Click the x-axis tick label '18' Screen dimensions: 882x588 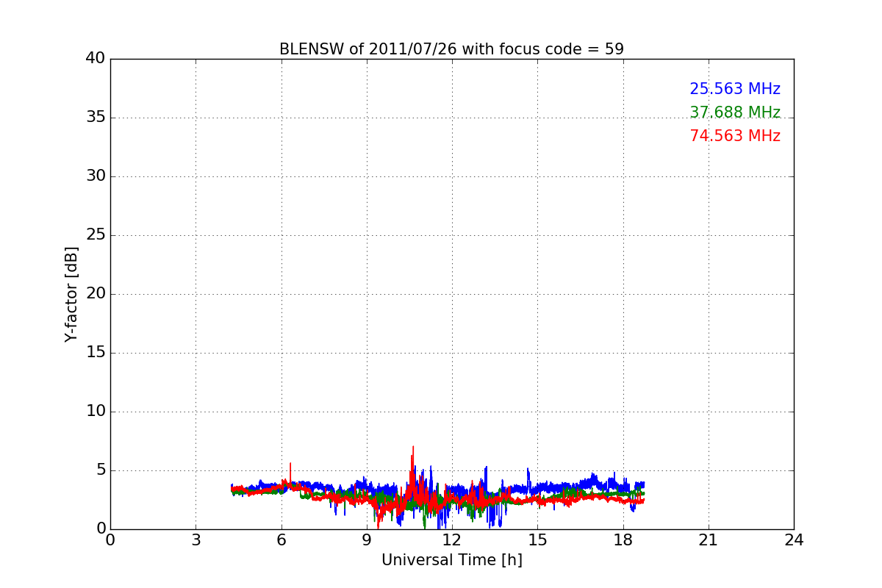click(623, 540)
